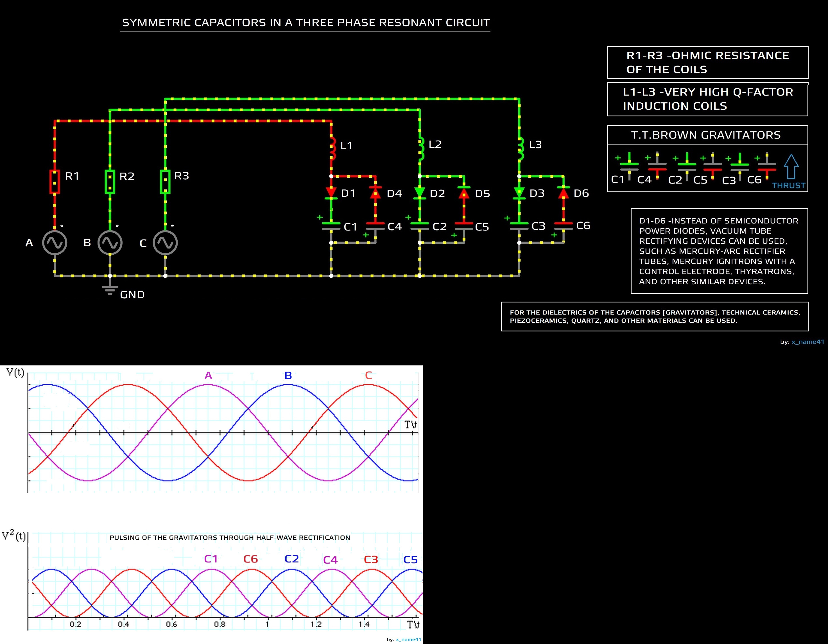Image resolution: width=828 pixels, height=644 pixels.
Task: Click the blue C5 curve label
Action: 410,559
